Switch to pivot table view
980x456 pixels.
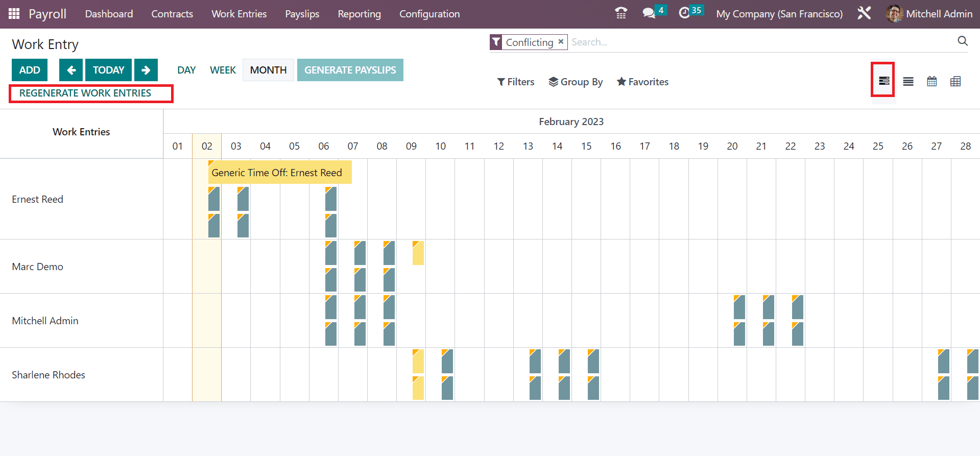pos(955,82)
